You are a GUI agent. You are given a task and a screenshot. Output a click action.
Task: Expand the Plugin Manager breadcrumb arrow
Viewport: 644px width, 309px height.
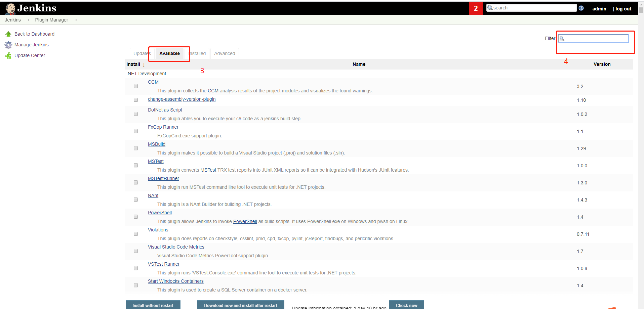click(76, 20)
